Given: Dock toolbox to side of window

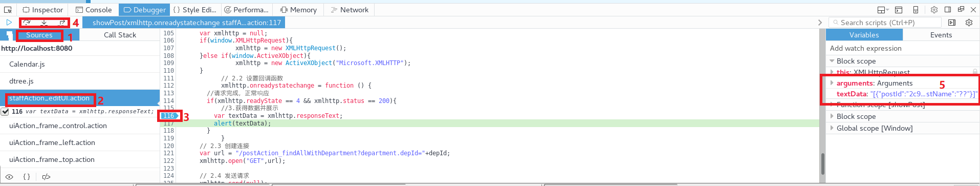Looking at the screenshot, I should pos(948,10).
